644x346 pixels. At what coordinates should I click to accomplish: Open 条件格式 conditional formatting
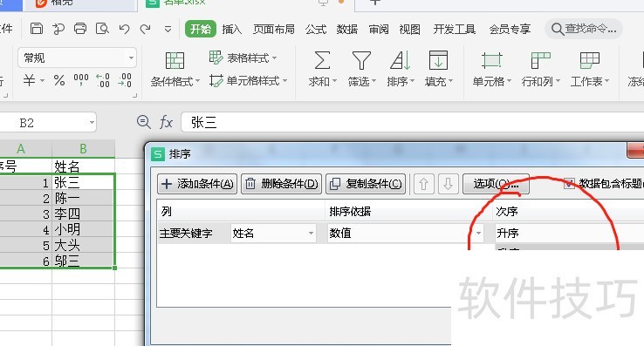(175, 70)
